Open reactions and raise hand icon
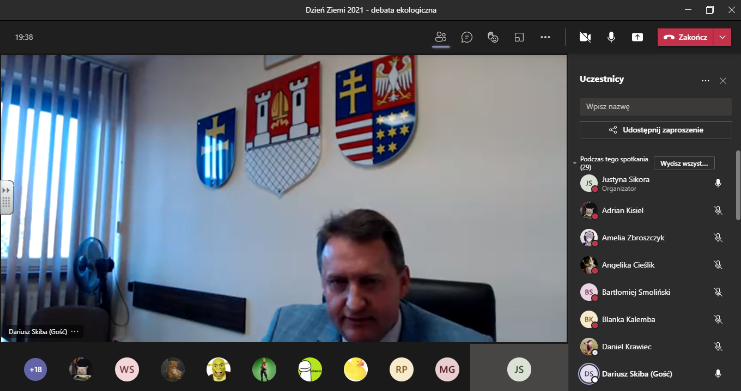This screenshot has height=391, width=741. pyautogui.click(x=493, y=37)
